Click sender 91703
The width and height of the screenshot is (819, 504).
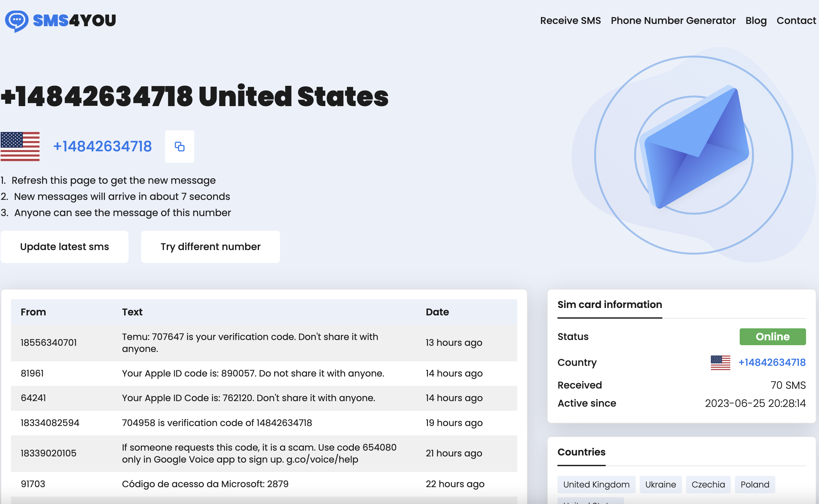[33, 484]
